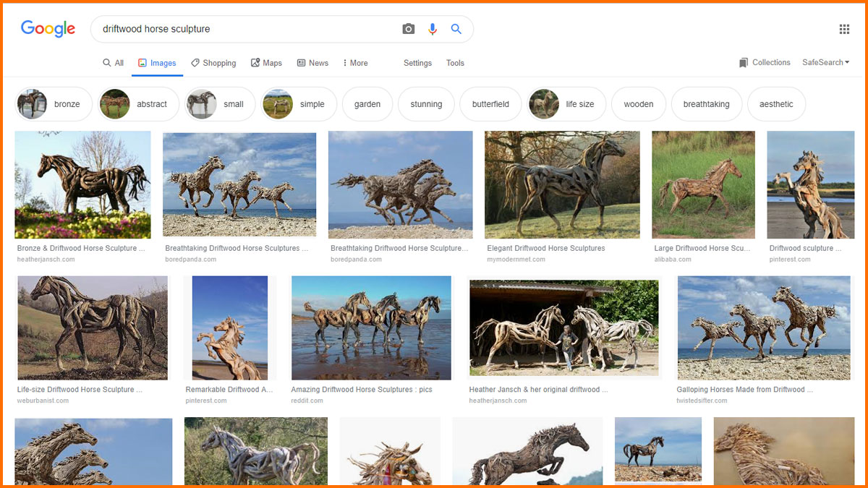The height and width of the screenshot is (488, 868).
Task: Filter by the simple chip
Action: (x=299, y=104)
